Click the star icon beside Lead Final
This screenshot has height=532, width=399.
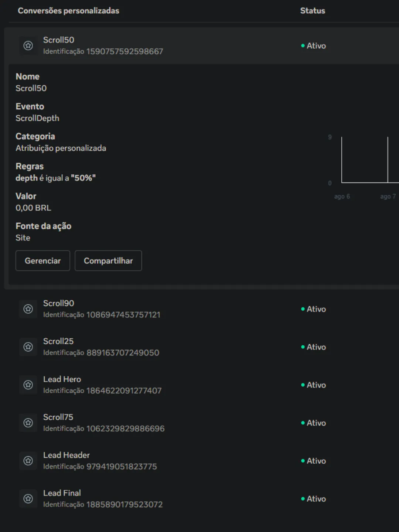coord(28,499)
